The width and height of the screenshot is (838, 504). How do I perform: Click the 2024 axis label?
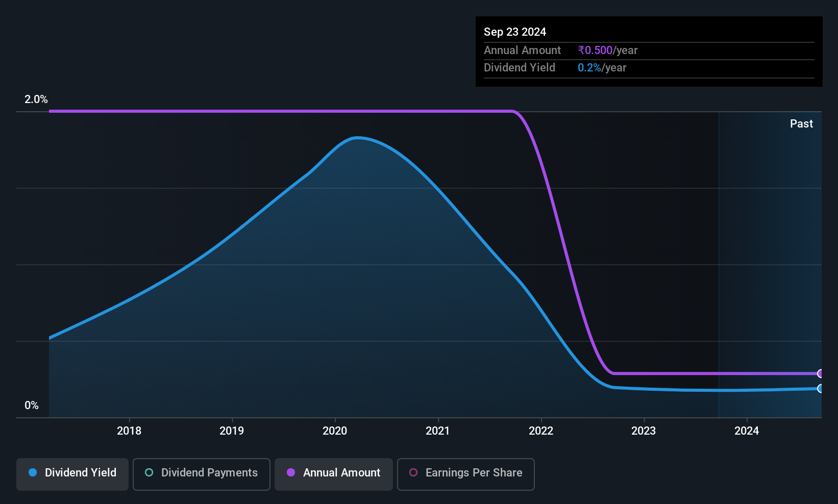pos(747,431)
